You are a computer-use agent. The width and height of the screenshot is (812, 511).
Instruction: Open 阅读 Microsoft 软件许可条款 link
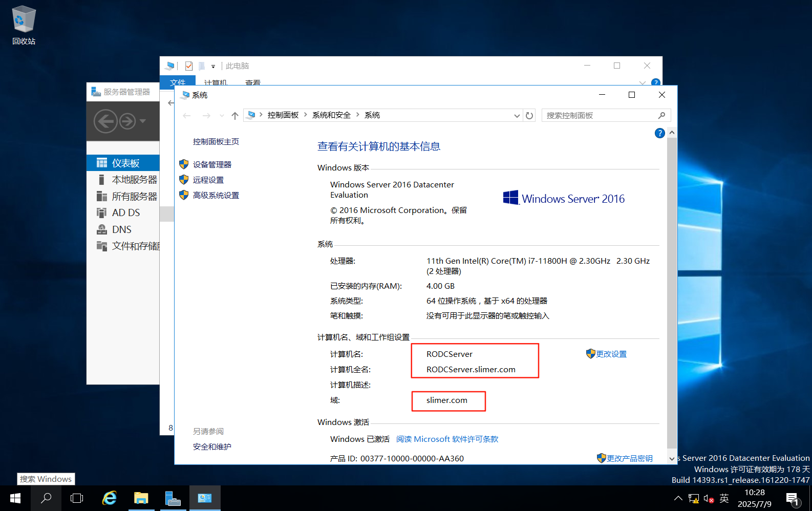point(447,439)
